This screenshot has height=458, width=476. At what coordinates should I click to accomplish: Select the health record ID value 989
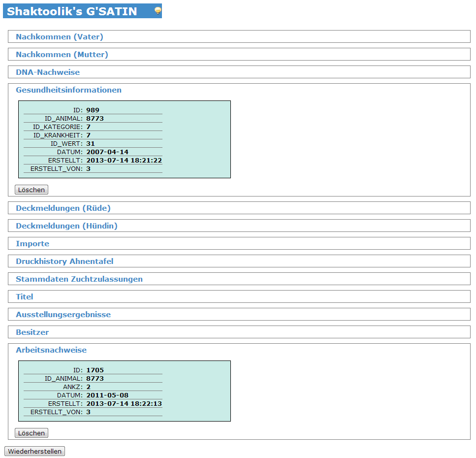[93, 110]
